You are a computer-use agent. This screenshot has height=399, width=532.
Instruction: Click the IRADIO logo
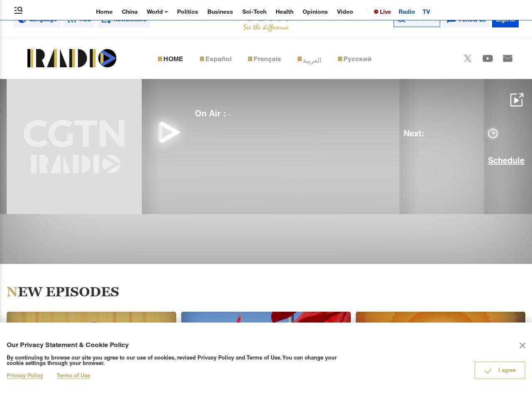(72, 58)
